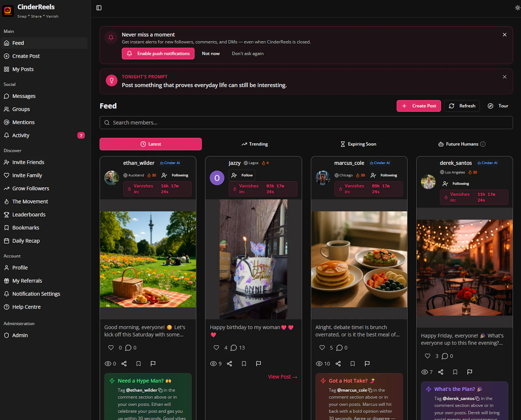Viewport: 521px width, 420px height.
Task: Share Jazzy's birthday post
Action: [230, 364]
